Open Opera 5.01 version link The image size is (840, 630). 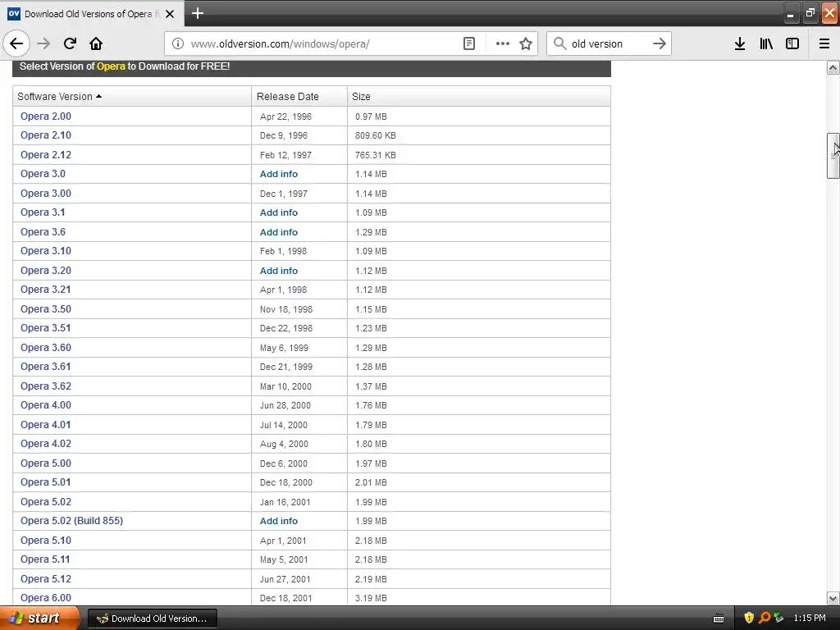pos(46,482)
